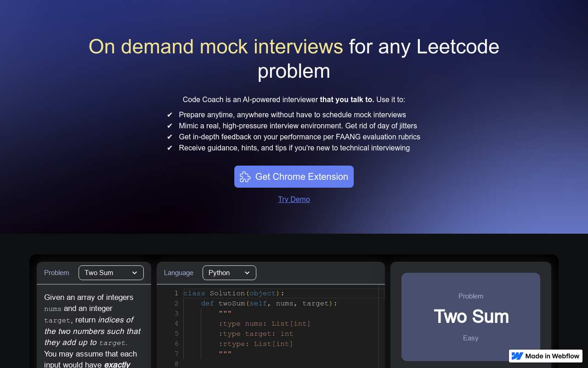Click the puzzle piece extension icon
The height and width of the screenshot is (368, 588).
[x=245, y=177]
